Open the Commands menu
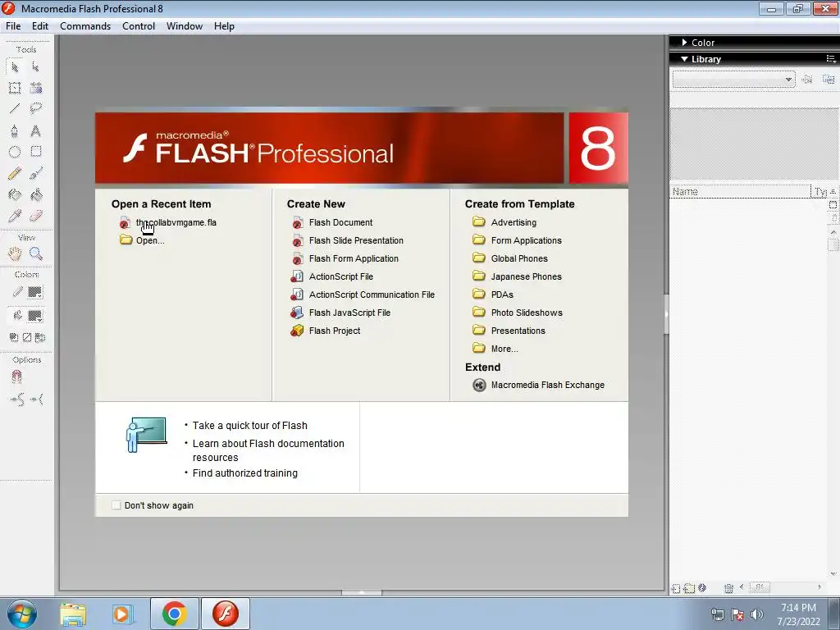Image resolution: width=840 pixels, height=630 pixels. 85,26
